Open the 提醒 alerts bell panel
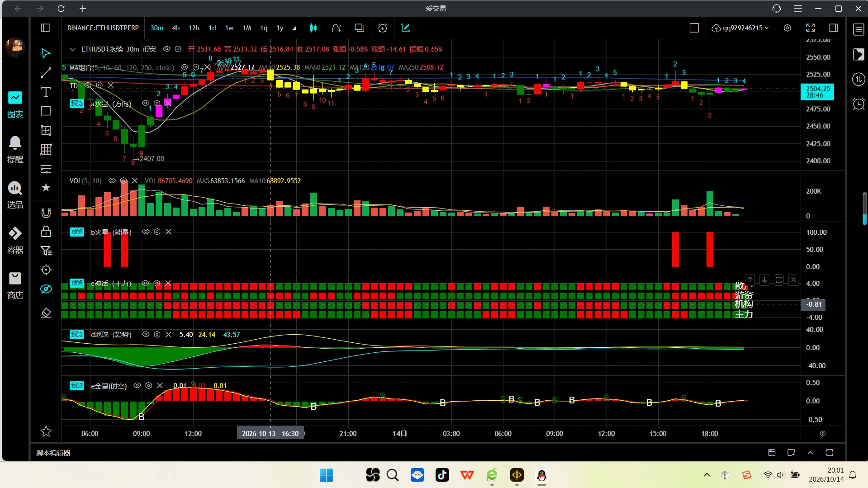Screen dimensions: 868x488 tap(15, 150)
